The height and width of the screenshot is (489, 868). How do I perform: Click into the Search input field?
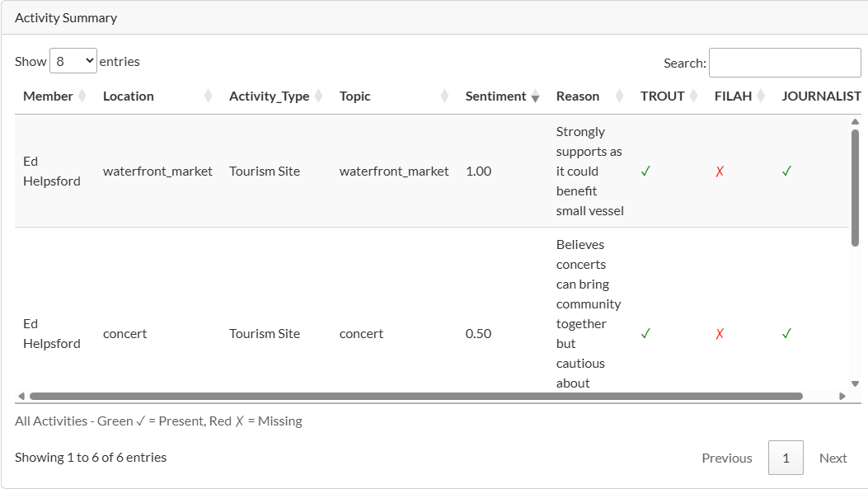(784, 63)
